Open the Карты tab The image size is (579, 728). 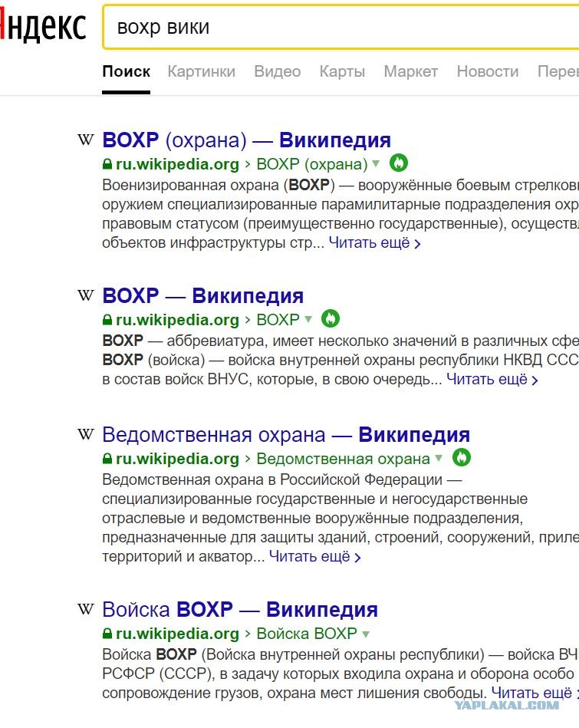[x=342, y=71]
